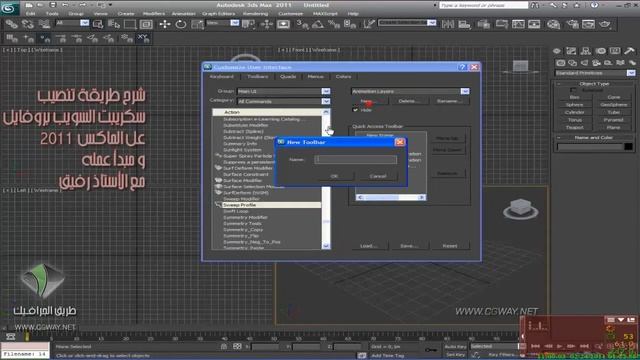
Task: Collapse the Object Type rollout
Action: 594,83
